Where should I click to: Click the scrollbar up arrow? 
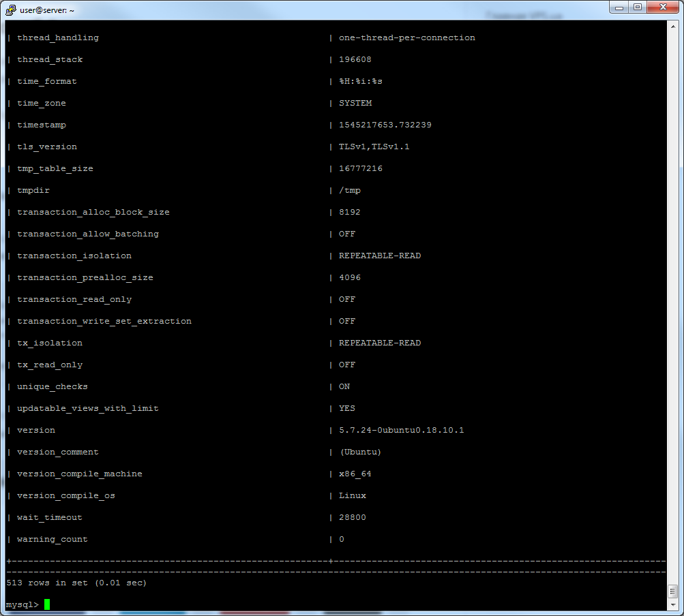coord(672,27)
